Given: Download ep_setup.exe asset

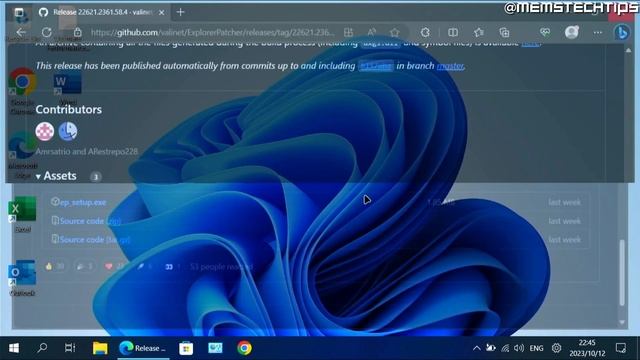Looking at the screenshot, I should (83, 202).
